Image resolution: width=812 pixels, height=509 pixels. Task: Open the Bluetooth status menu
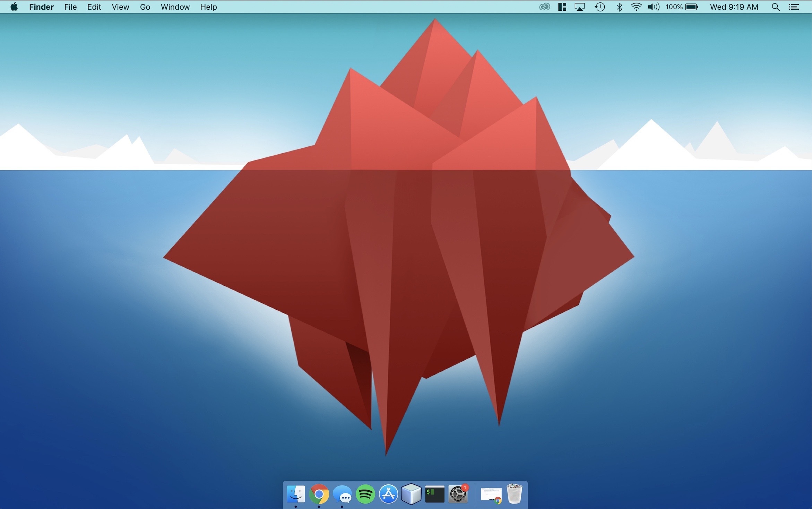pos(619,7)
